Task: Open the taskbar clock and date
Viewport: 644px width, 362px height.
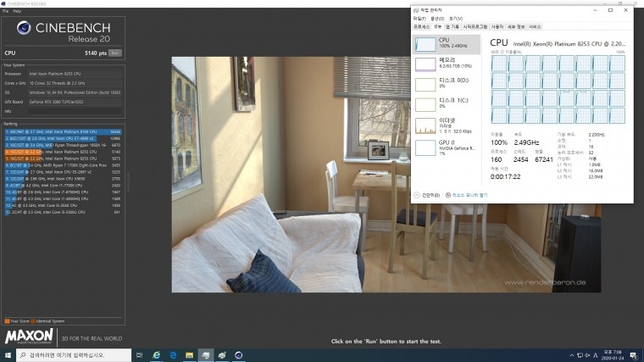Action: click(x=613, y=355)
